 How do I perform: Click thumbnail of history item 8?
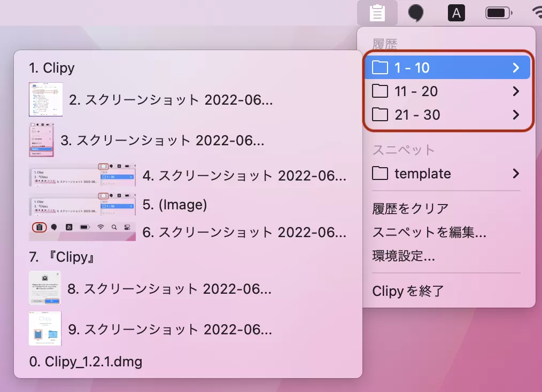coord(45,288)
